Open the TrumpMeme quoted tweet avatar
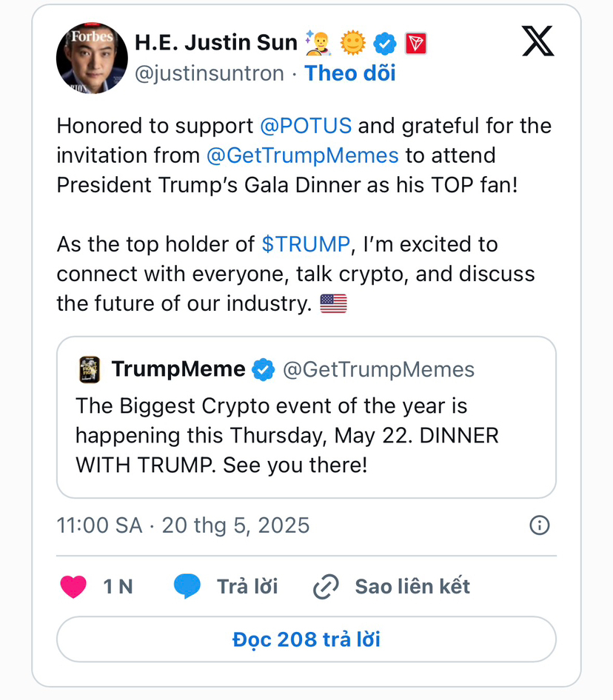The height and width of the screenshot is (700, 613). (90, 370)
